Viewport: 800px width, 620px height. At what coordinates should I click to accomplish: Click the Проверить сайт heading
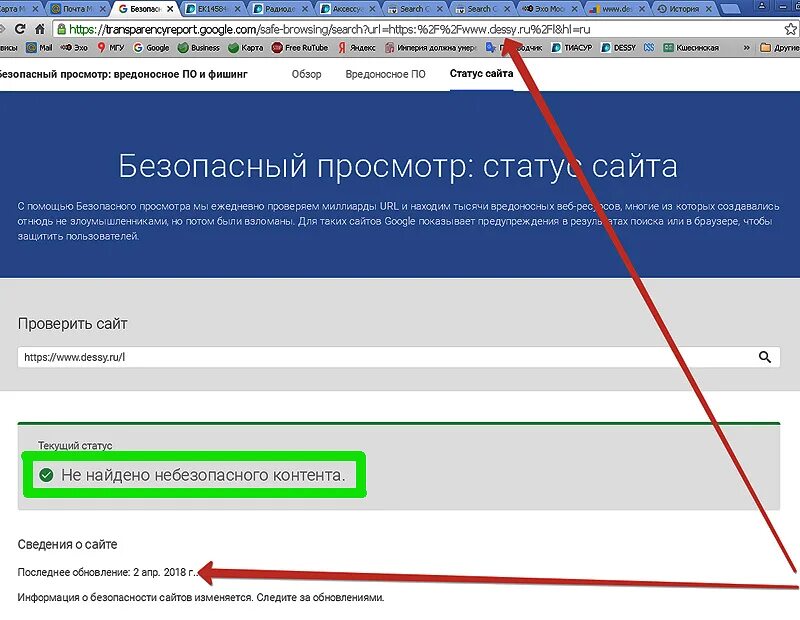click(x=72, y=324)
